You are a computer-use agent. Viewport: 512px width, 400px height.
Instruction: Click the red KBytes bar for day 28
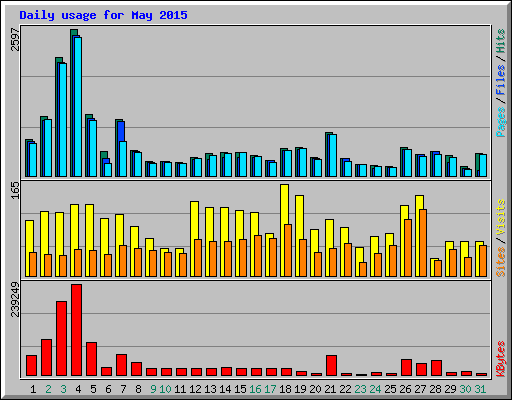click(x=436, y=368)
